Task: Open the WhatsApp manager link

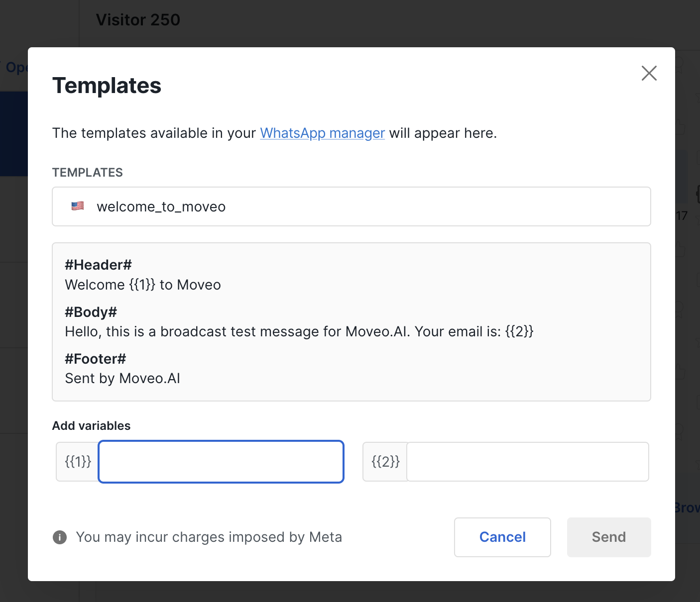Action: click(x=323, y=133)
